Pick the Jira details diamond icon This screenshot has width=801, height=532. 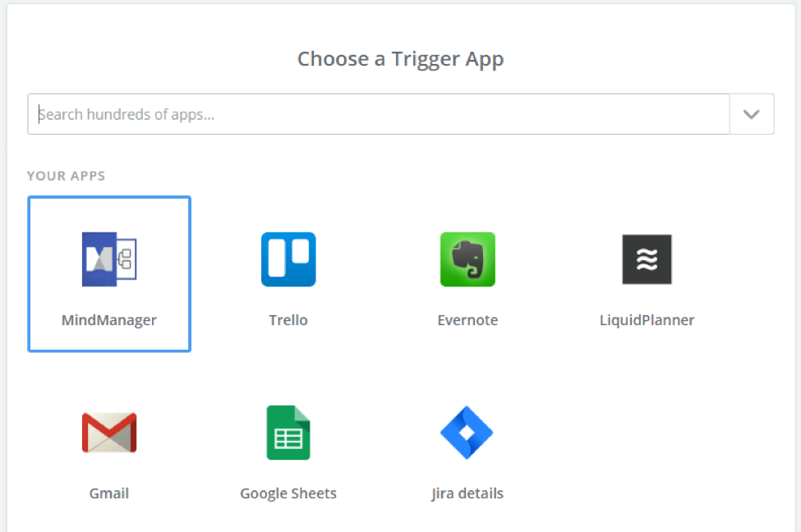pos(467,433)
